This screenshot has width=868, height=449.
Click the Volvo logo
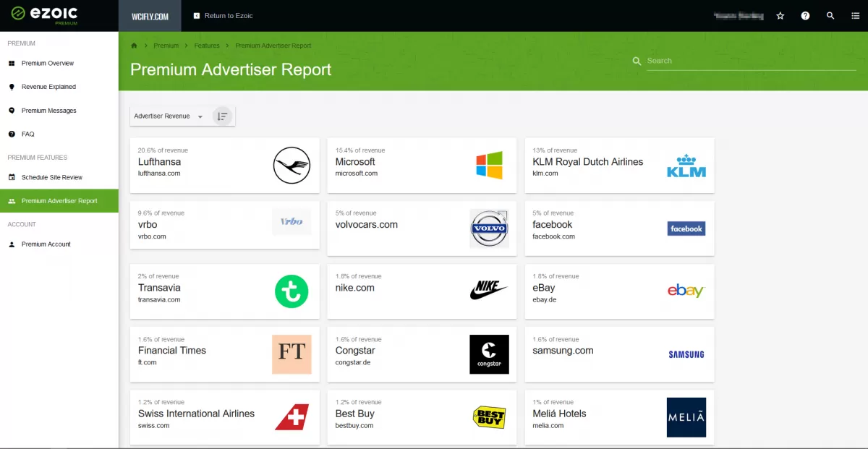tap(489, 228)
